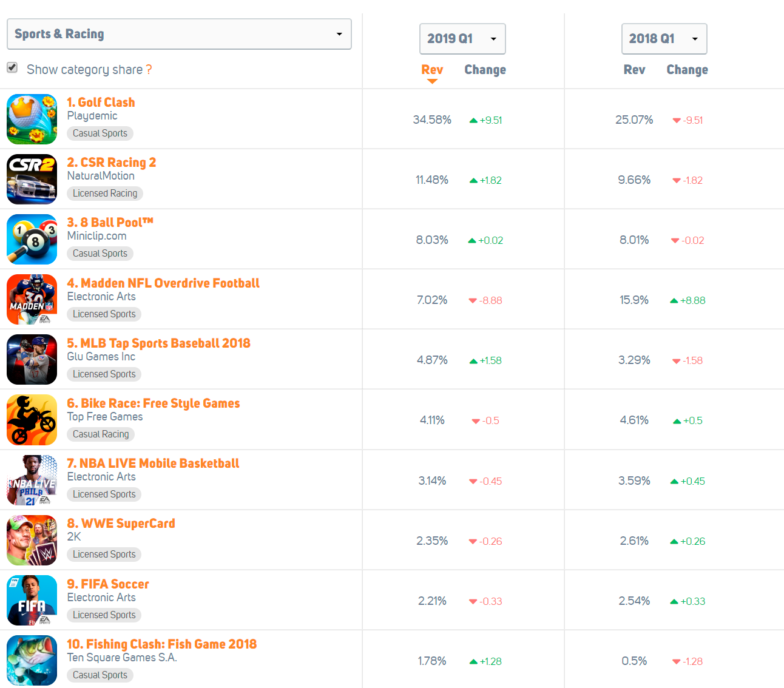The height and width of the screenshot is (688, 784).
Task: Click publisher 2K under WWE SuperCard
Action: [74, 537]
